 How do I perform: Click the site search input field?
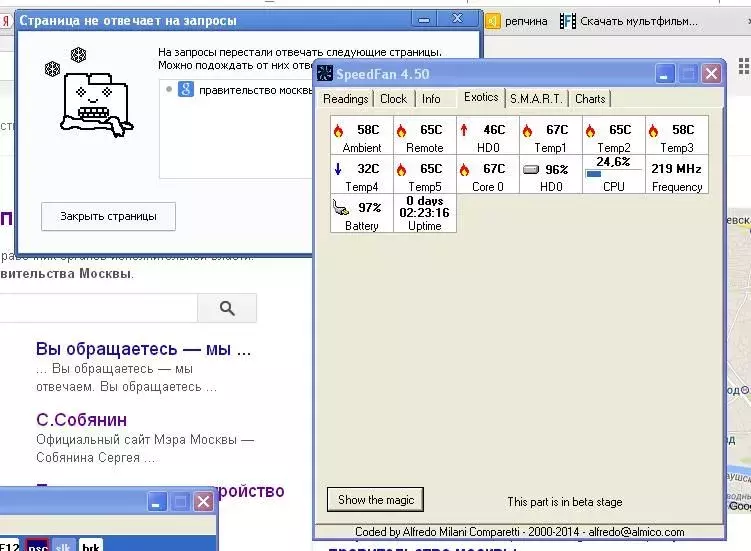pyautogui.click(x=98, y=308)
